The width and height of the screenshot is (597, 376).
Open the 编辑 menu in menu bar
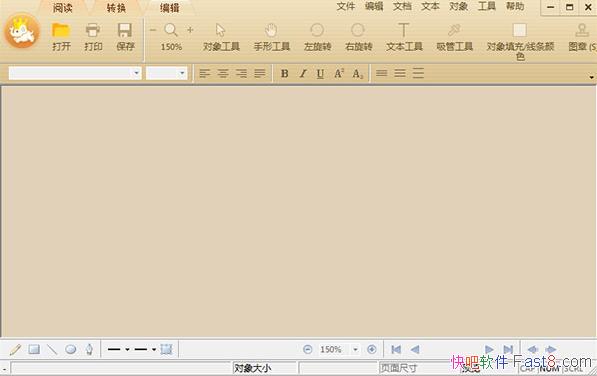click(374, 6)
